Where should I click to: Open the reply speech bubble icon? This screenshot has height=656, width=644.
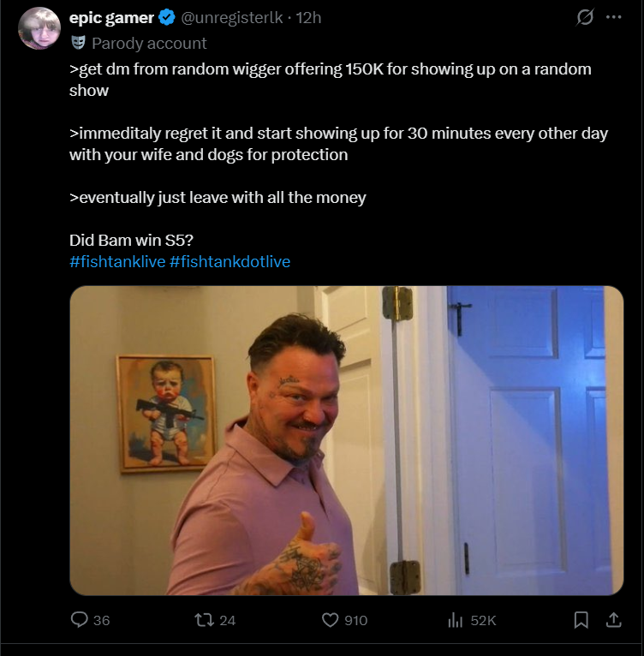(79, 619)
